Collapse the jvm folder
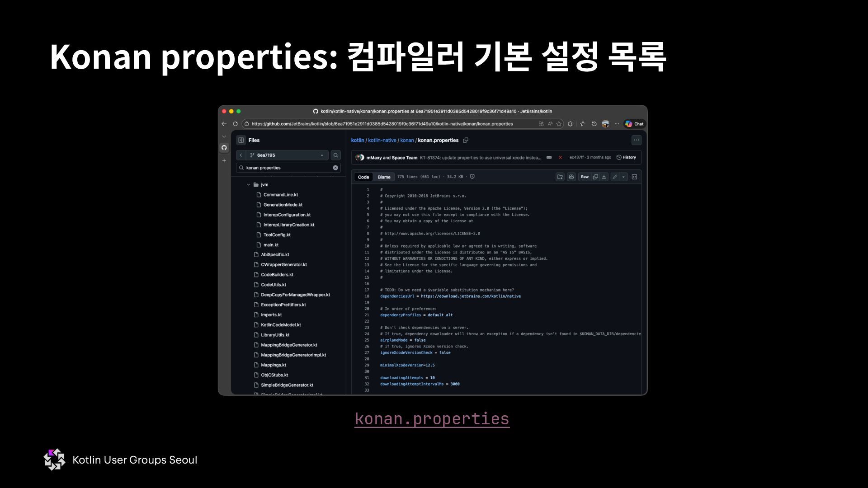The image size is (868, 488). click(249, 185)
